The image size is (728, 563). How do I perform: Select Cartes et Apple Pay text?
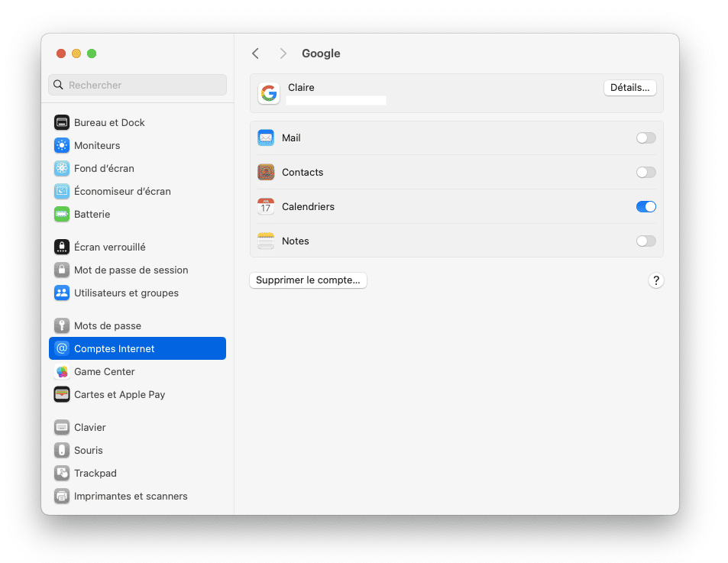119,394
